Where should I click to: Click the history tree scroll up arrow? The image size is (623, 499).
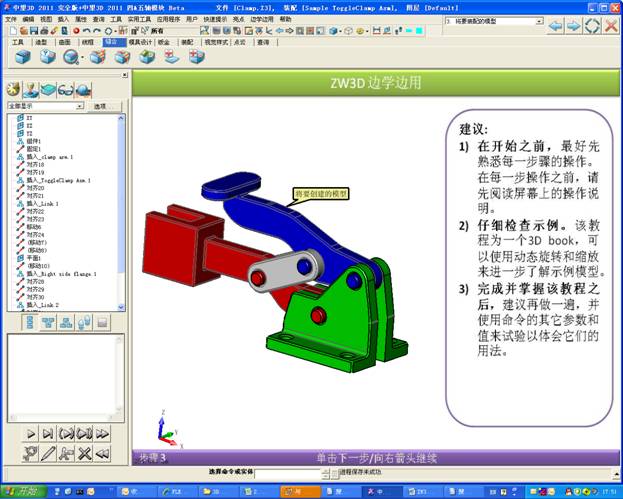(x=121, y=118)
